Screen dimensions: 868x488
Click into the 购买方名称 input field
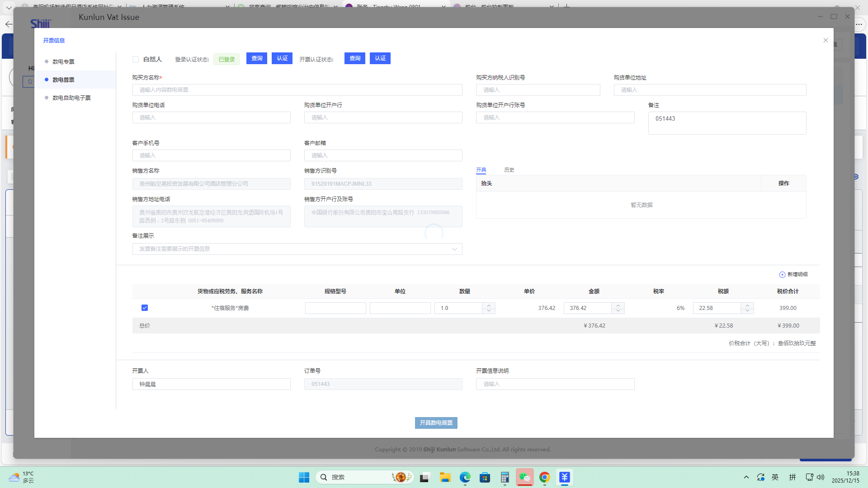[x=297, y=90]
